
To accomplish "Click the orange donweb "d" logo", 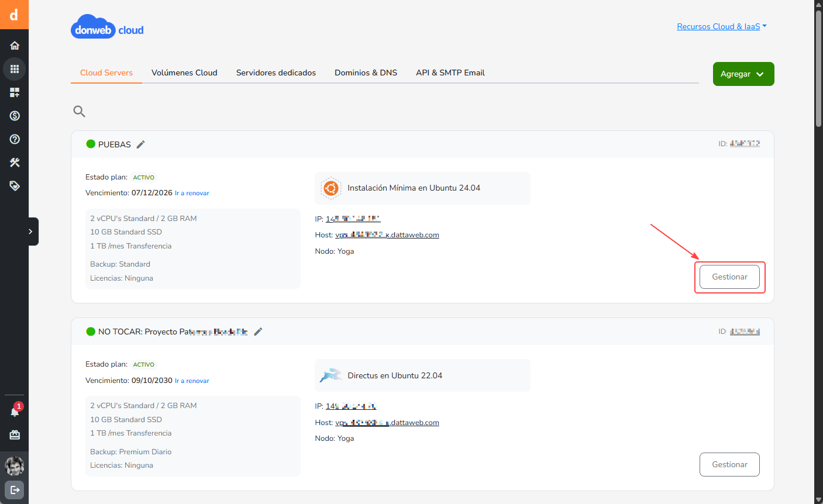I will point(14,15).
